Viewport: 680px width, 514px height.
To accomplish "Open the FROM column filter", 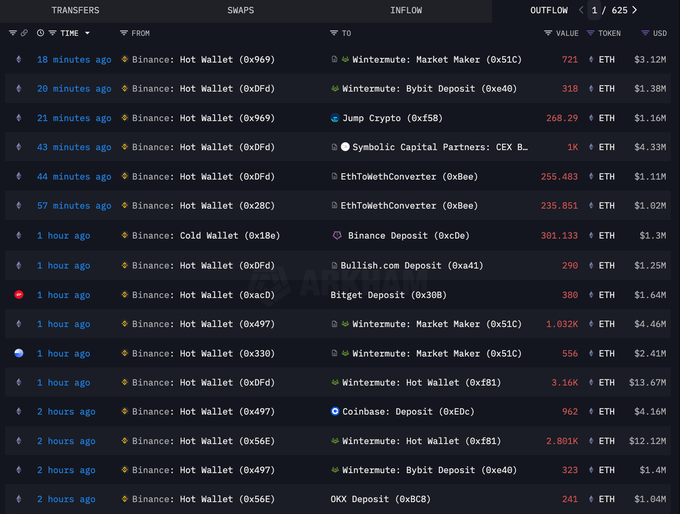I will click(x=124, y=33).
